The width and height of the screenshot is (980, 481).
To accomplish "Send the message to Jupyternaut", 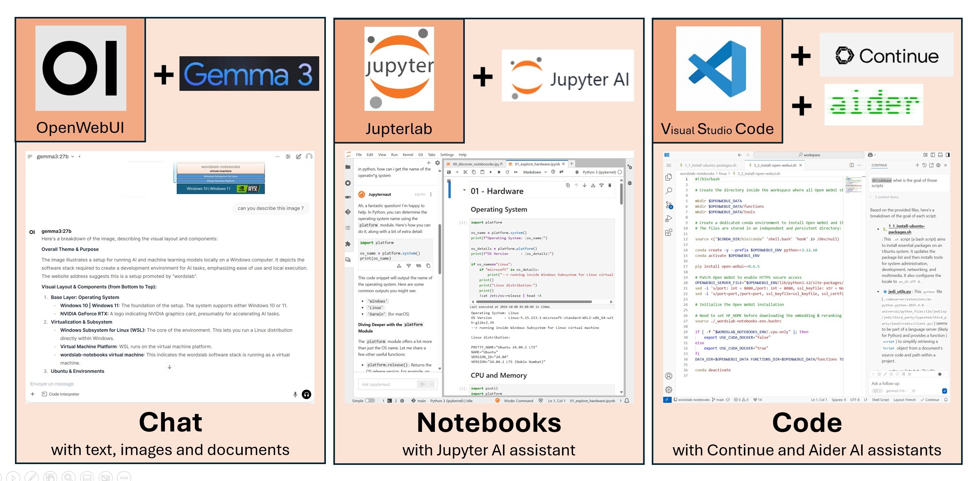I will tap(422, 384).
